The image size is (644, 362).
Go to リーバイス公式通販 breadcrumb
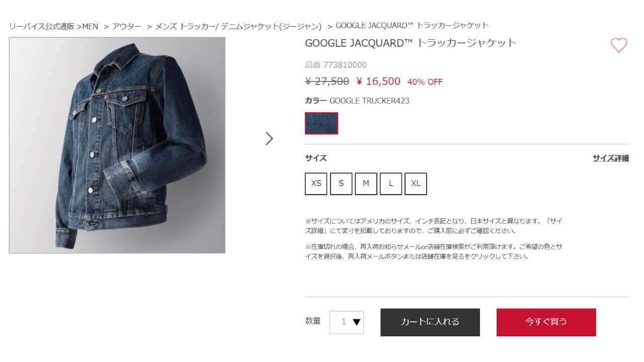42,26
